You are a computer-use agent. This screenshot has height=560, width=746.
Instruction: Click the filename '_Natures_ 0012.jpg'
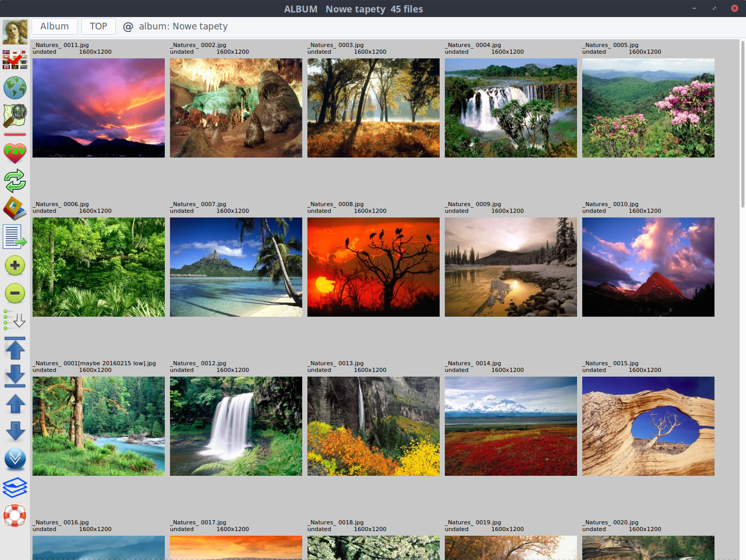tap(198, 363)
